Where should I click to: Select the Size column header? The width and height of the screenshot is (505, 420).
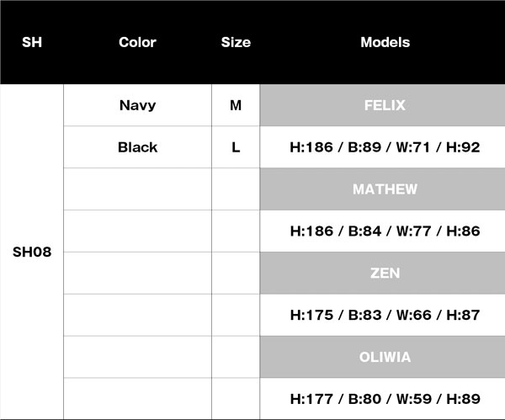click(x=236, y=42)
